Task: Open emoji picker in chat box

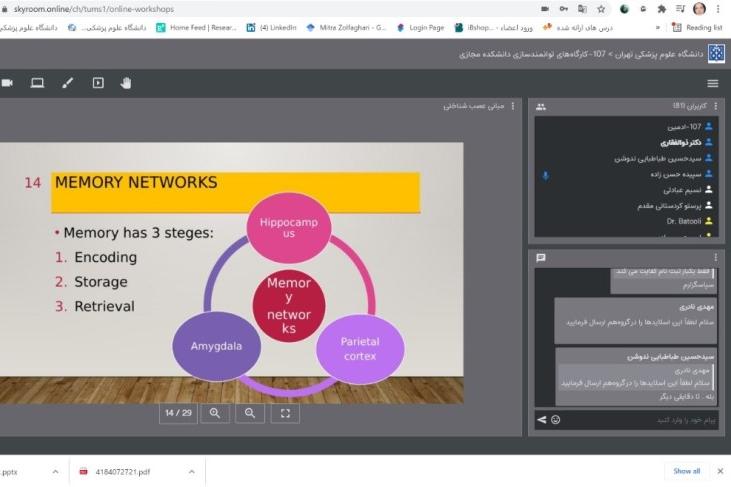Action: (x=556, y=419)
